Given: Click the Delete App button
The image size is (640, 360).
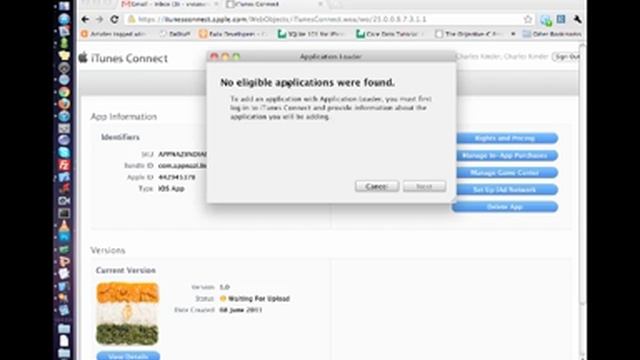Looking at the screenshot, I should tap(504, 207).
